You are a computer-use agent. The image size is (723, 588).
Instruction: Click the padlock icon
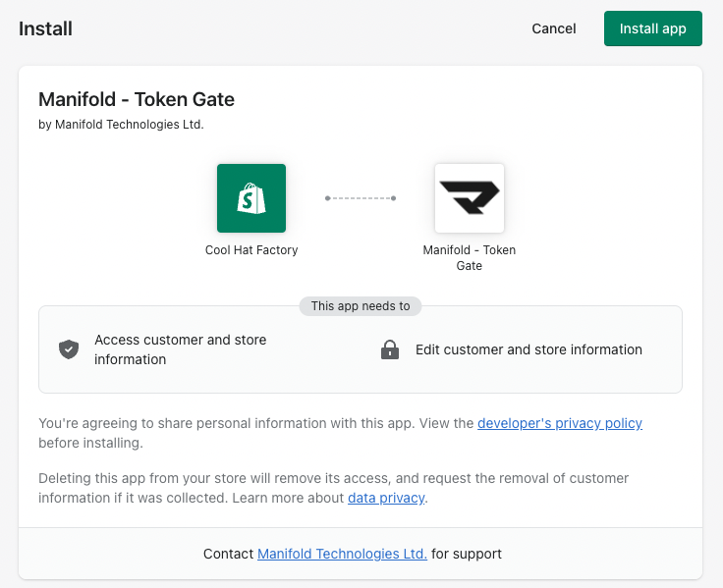(x=390, y=349)
